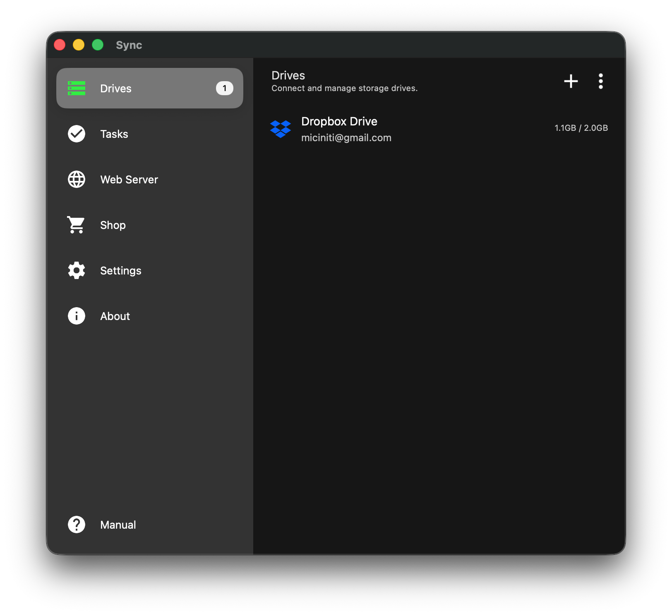672x616 pixels.
Task: Open the About page
Action: (x=115, y=316)
